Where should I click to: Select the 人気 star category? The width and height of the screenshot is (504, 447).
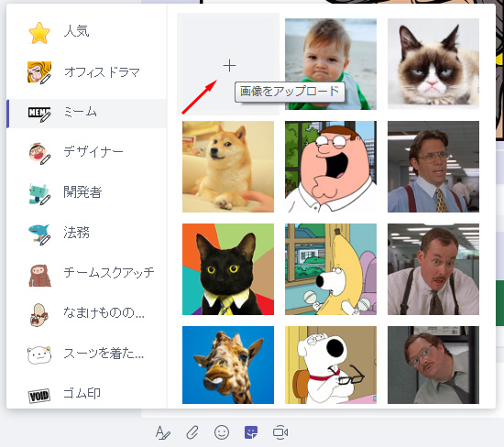pos(86,32)
